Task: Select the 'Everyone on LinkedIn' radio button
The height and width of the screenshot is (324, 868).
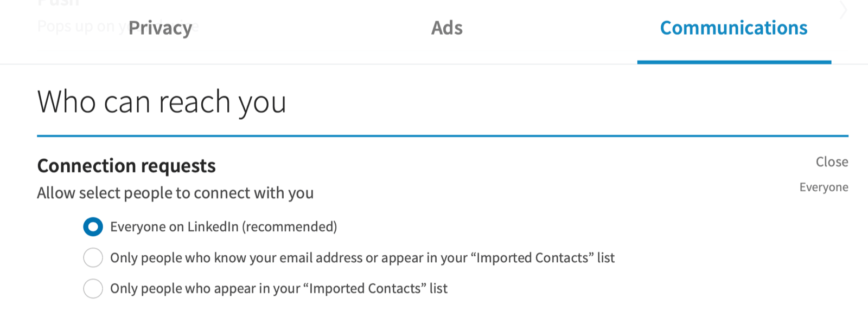Action: [93, 226]
